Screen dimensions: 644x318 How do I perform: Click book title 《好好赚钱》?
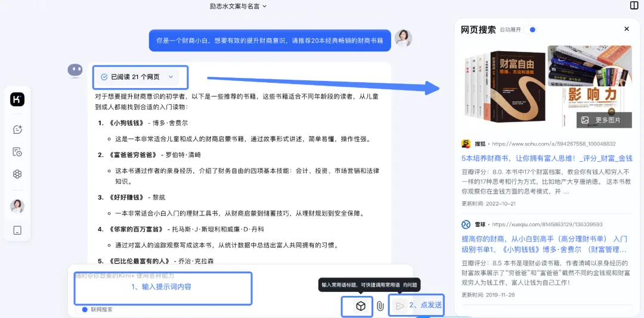126,197
